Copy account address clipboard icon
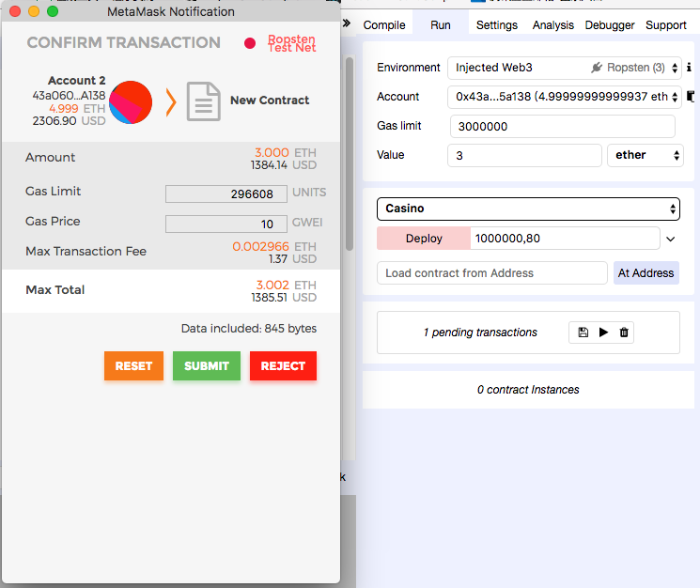 pyautogui.click(x=691, y=97)
